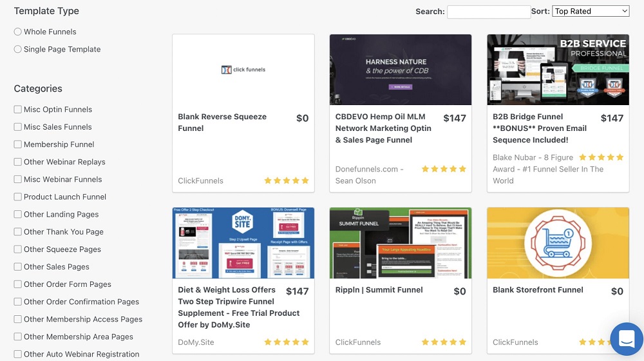Tick the Other Thank You Page checkbox
This screenshot has width=644, height=361.
[x=17, y=232]
